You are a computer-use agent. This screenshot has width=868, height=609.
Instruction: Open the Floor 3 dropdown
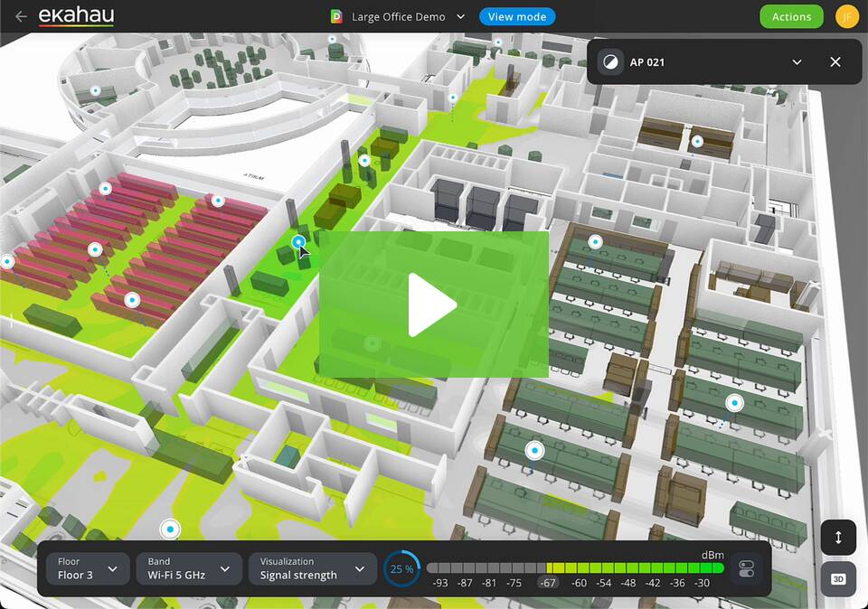(87, 568)
